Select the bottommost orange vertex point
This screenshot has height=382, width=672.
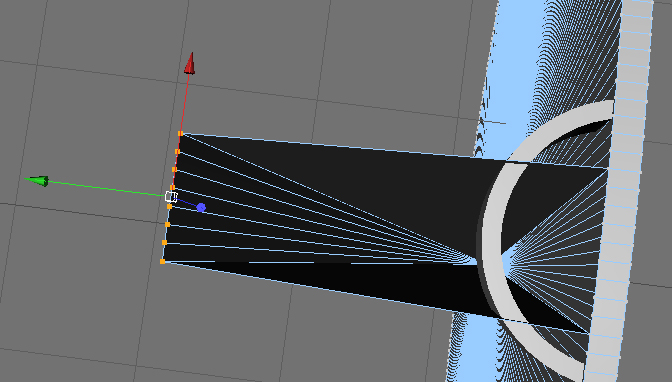coord(162,261)
